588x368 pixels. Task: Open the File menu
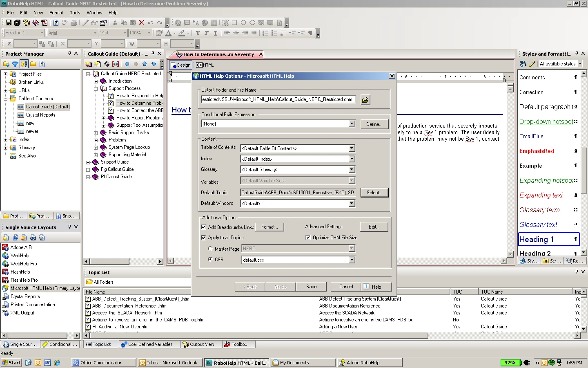coord(10,13)
